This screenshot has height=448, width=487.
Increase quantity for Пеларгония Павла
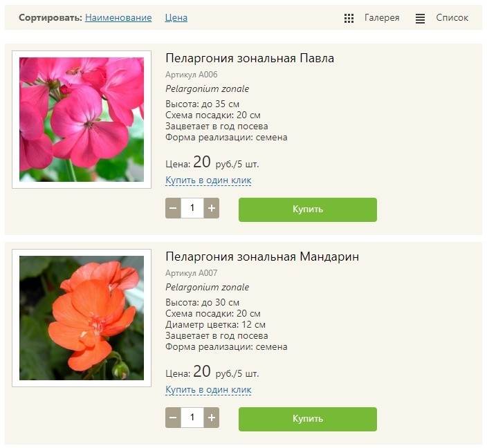(212, 208)
